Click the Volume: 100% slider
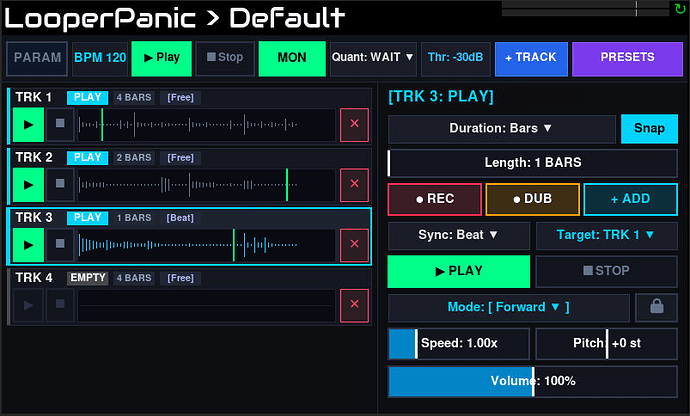Viewport: 690px width, 416px height. [x=532, y=381]
